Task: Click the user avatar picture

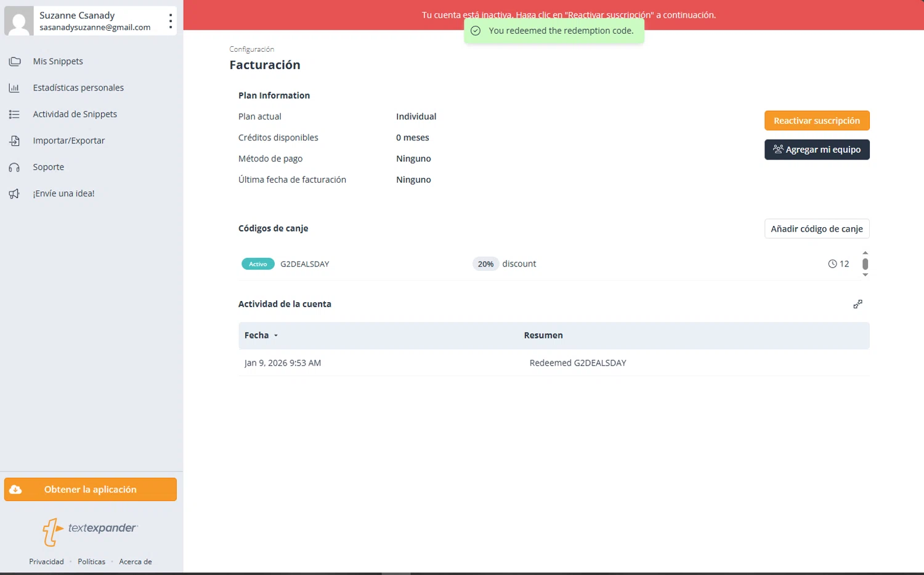Action: click(x=19, y=21)
